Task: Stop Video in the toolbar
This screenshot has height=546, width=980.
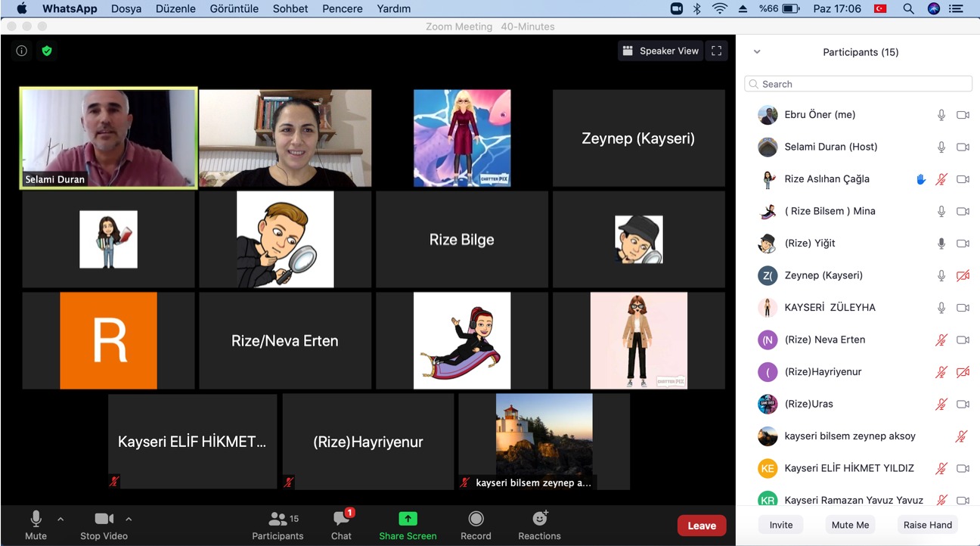Action: pyautogui.click(x=104, y=526)
